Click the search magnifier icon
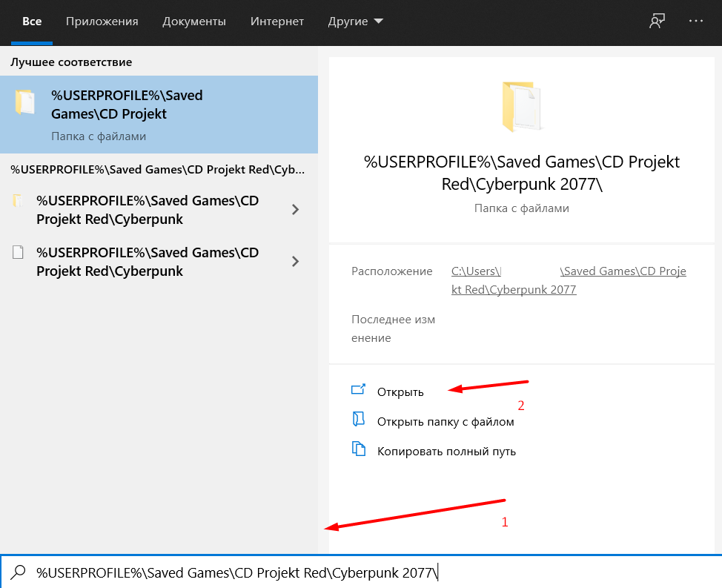Screen dimensions: 722x588 coord(19,572)
